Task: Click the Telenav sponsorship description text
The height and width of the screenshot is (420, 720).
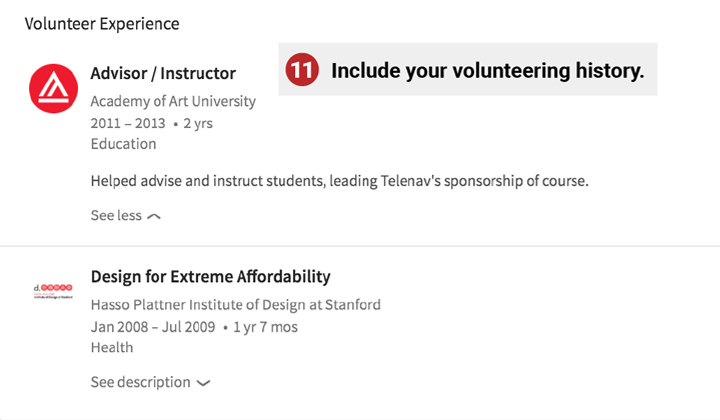Action: [x=339, y=181]
